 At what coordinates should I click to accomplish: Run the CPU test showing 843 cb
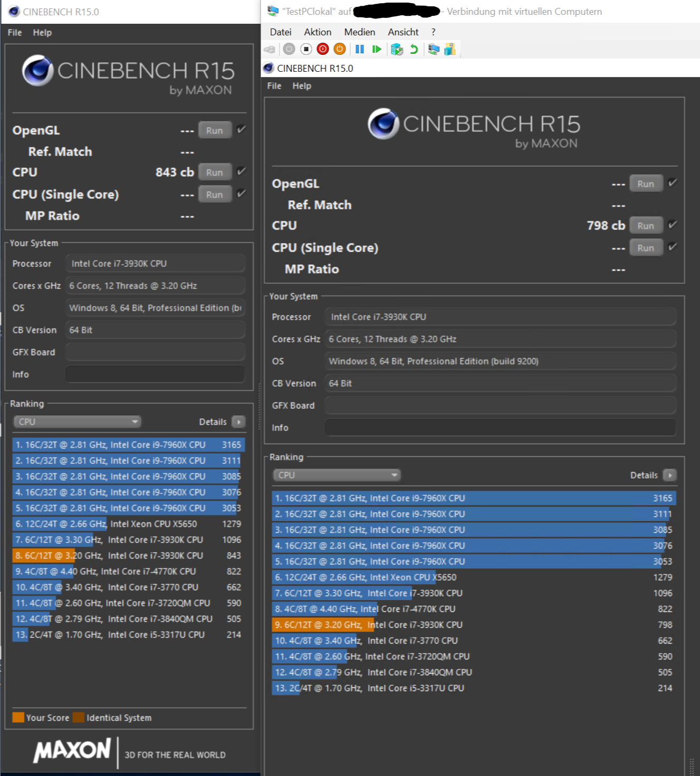pos(215,172)
